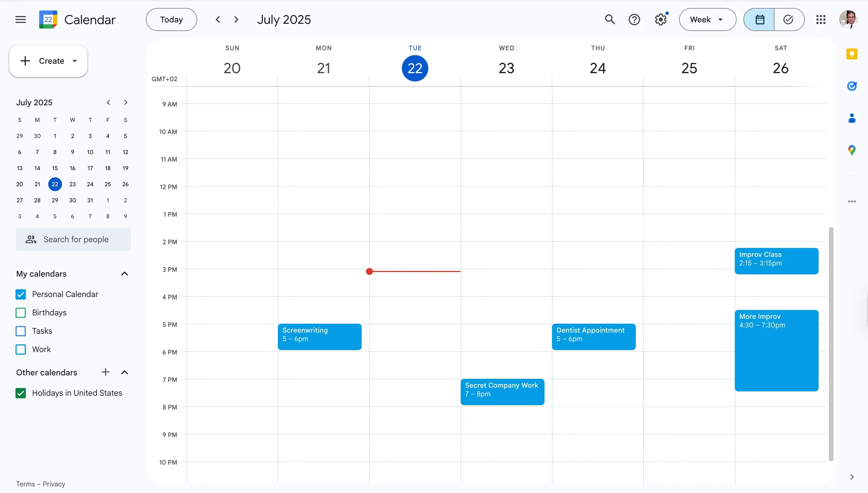This screenshot has width=868, height=493.
Task: Open the Dentist Appointment event on Thursday
Action: click(593, 336)
